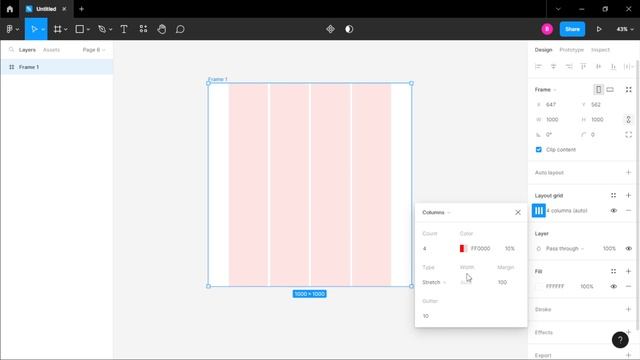Open the Resources components tool

[143, 29]
